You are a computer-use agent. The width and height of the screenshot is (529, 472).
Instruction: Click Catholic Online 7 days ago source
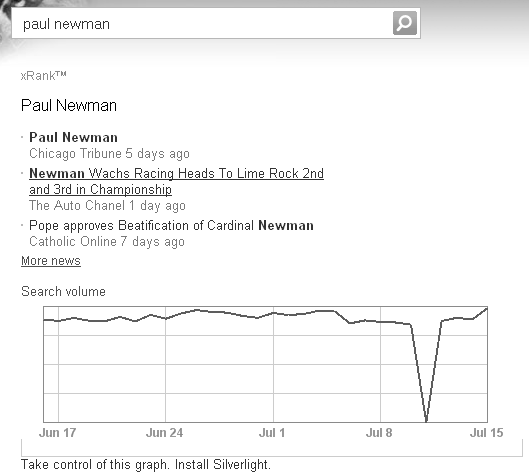pos(107,242)
